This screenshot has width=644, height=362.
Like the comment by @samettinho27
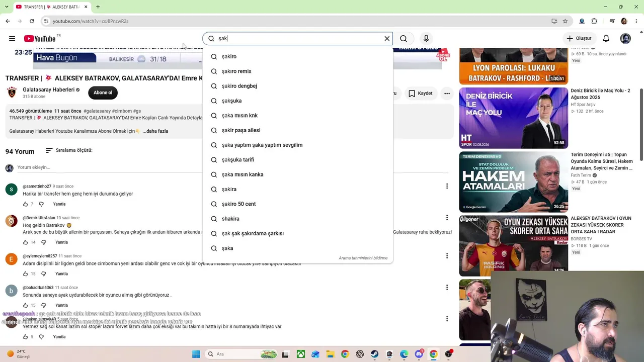(25, 204)
